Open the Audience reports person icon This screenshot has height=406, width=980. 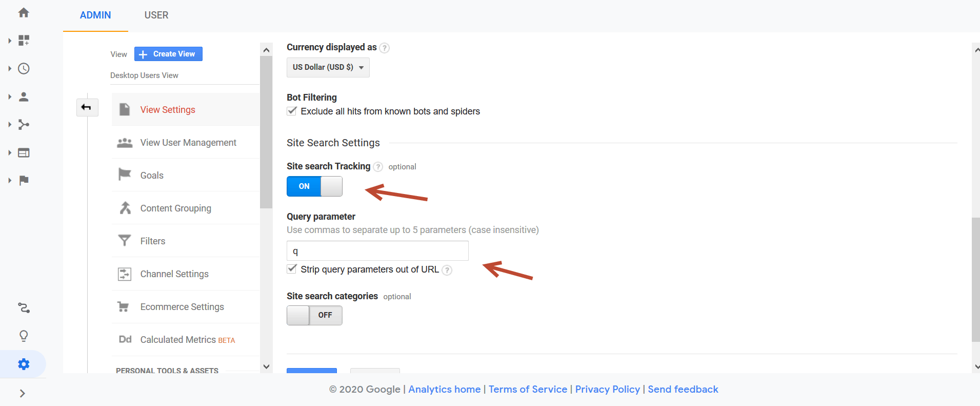(24, 96)
